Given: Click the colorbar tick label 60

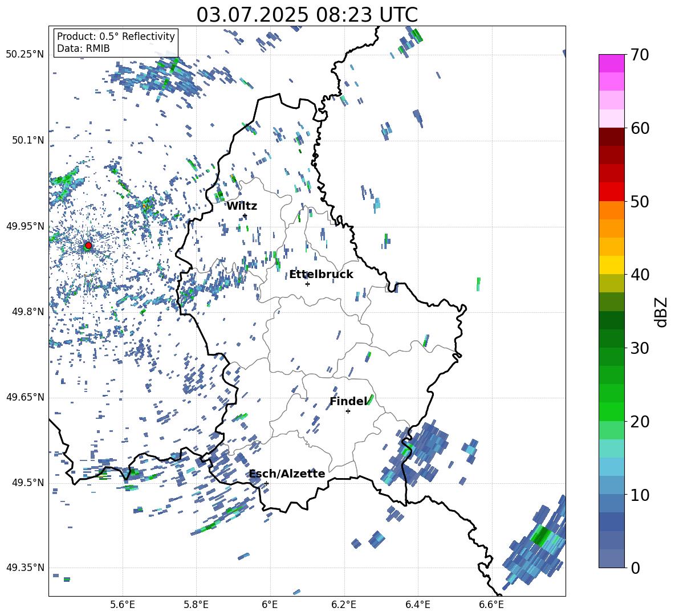Looking at the screenshot, I should (640, 128).
